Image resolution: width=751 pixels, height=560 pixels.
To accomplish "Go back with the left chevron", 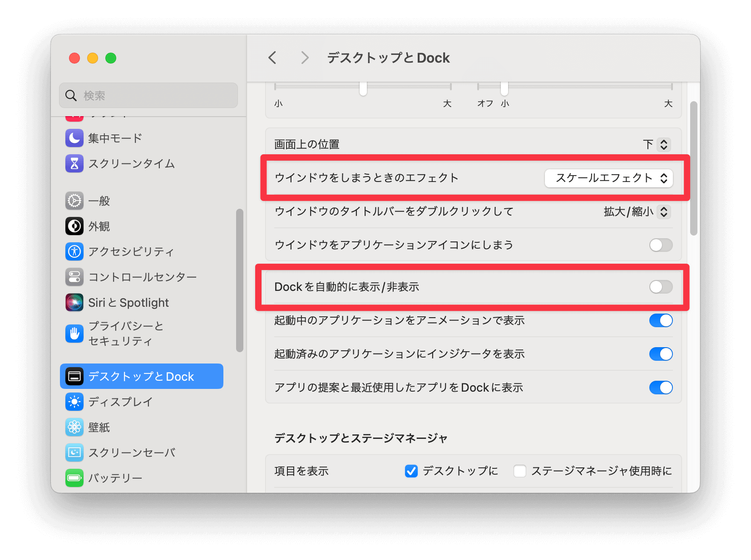I will (x=272, y=58).
